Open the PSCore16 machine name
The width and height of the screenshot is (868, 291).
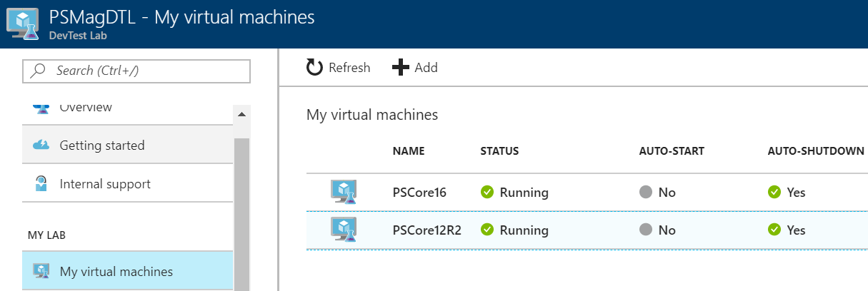(x=420, y=193)
